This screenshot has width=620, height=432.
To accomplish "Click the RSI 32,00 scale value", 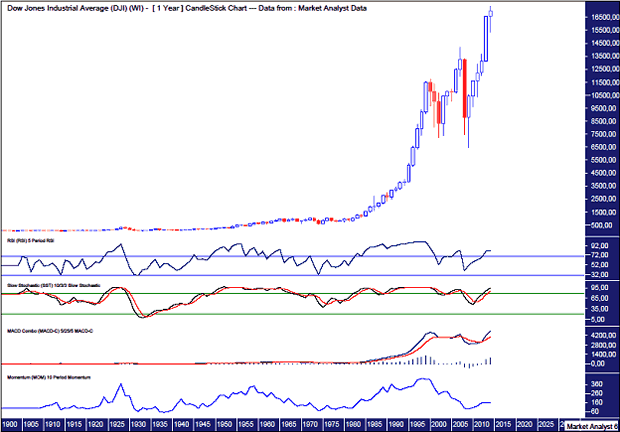I will pyautogui.click(x=601, y=274).
